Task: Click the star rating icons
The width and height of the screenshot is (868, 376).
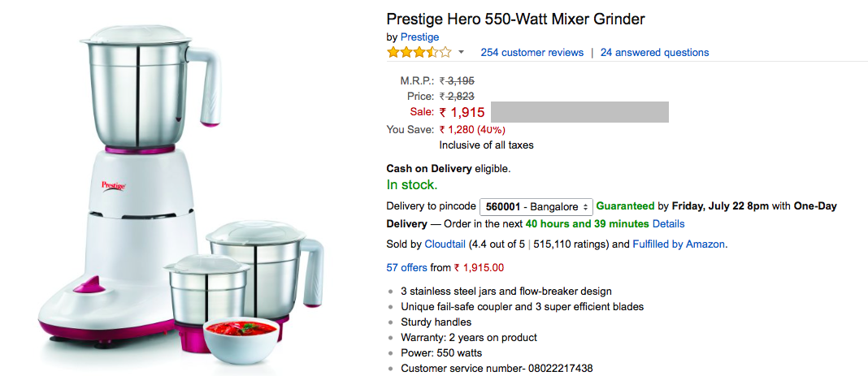Action: (x=419, y=53)
